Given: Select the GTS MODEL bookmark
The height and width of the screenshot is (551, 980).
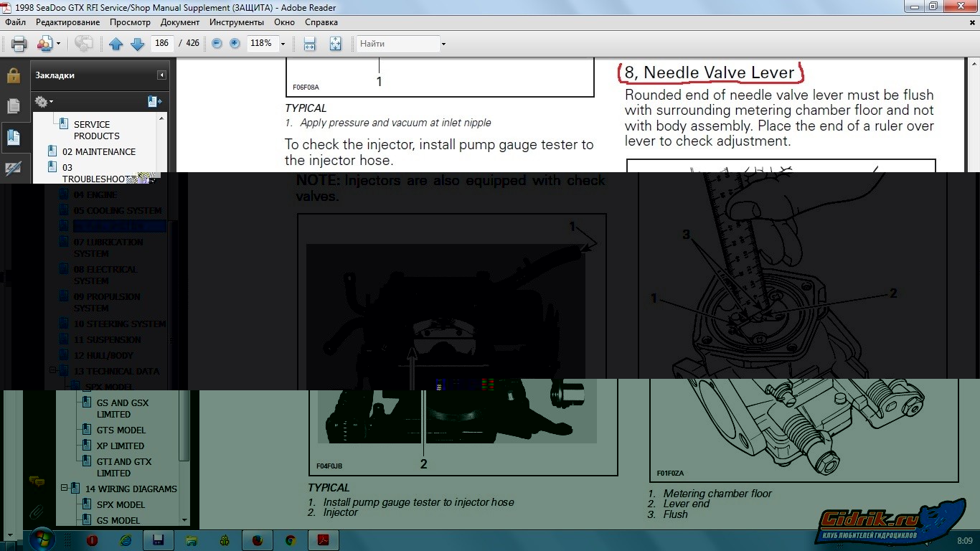Looking at the screenshot, I should [121, 430].
